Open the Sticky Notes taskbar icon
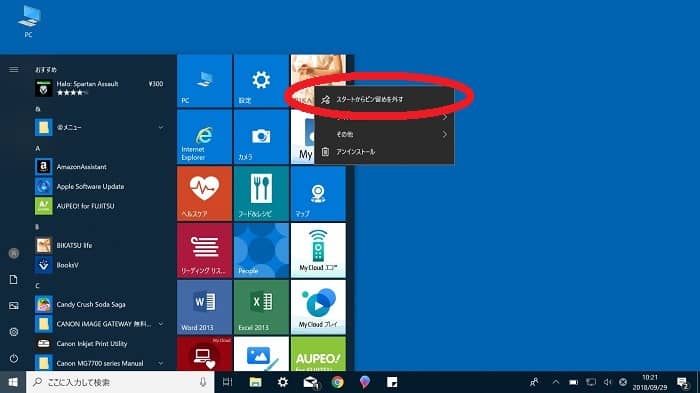Screen dimensions: 700x393 click(x=392, y=382)
